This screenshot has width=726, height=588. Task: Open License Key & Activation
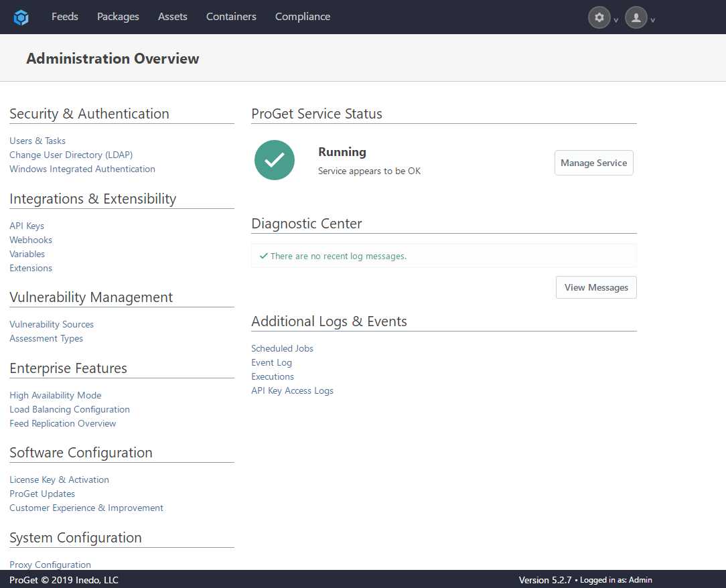click(x=59, y=480)
